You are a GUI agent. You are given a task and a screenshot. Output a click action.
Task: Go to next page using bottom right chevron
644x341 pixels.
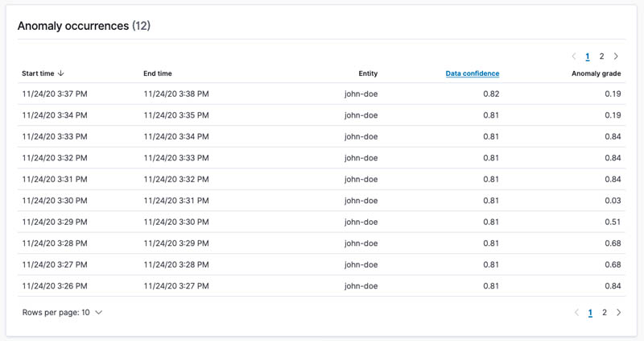tap(618, 313)
